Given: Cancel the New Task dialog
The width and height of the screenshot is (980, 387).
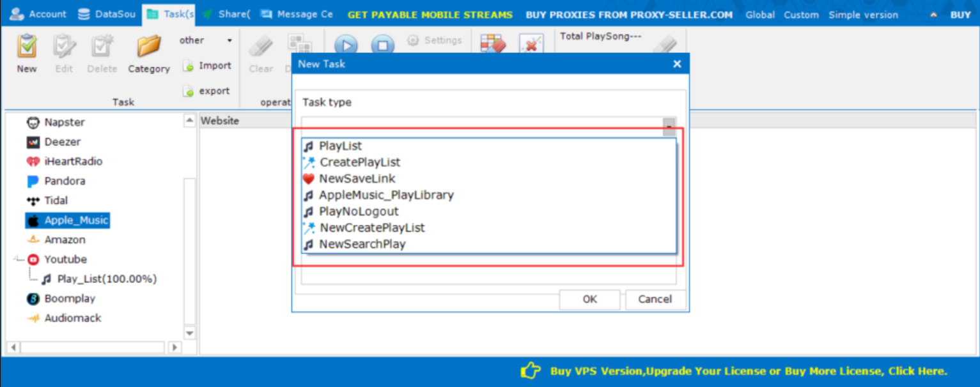Looking at the screenshot, I should point(655,299).
